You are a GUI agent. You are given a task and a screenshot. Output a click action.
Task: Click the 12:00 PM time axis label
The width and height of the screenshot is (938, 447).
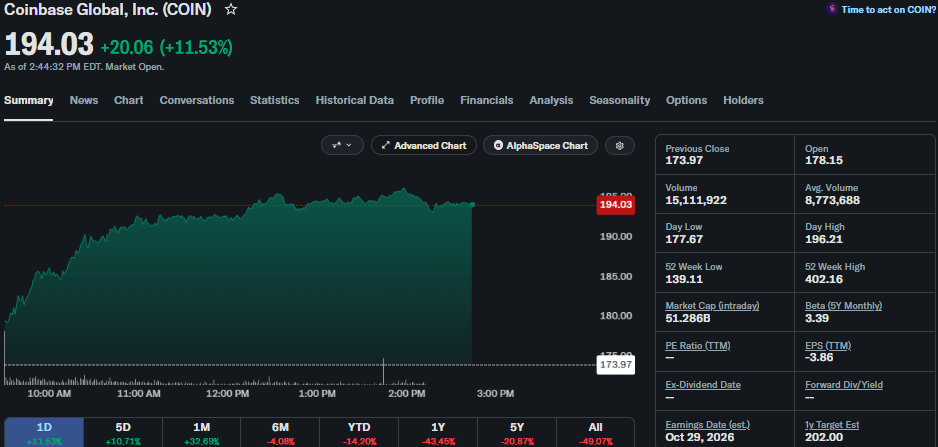[x=227, y=394]
